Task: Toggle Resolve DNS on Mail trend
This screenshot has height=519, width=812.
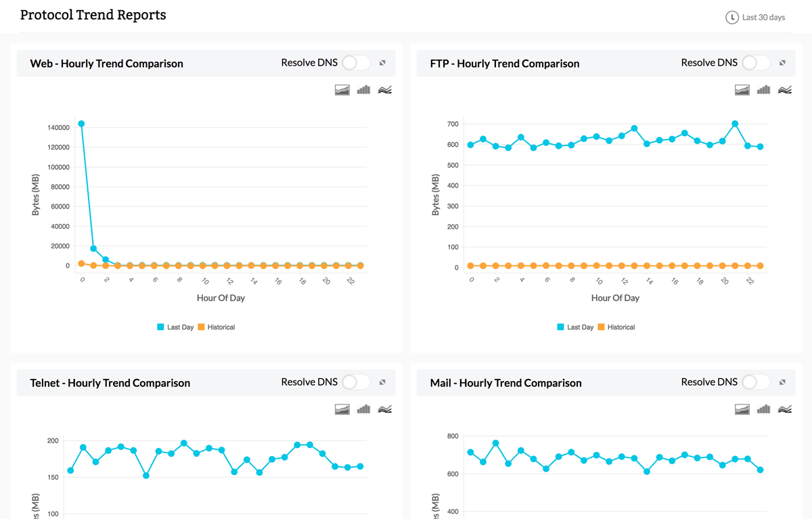Action: (x=756, y=382)
